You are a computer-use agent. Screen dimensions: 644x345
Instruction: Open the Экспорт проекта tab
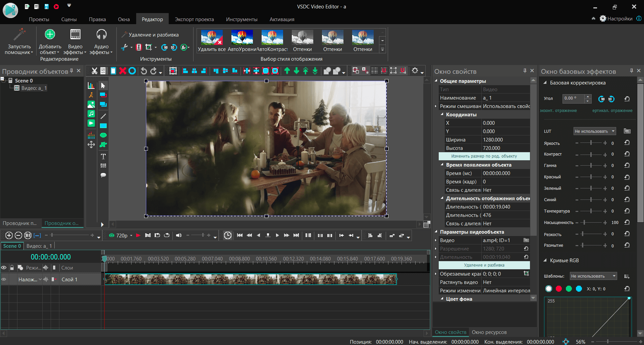(x=194, y=19)
